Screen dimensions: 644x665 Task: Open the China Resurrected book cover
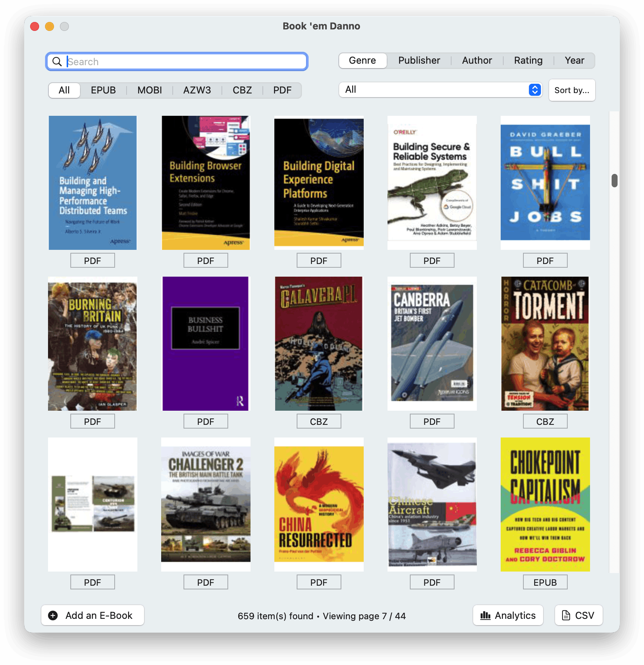point(319,504)
